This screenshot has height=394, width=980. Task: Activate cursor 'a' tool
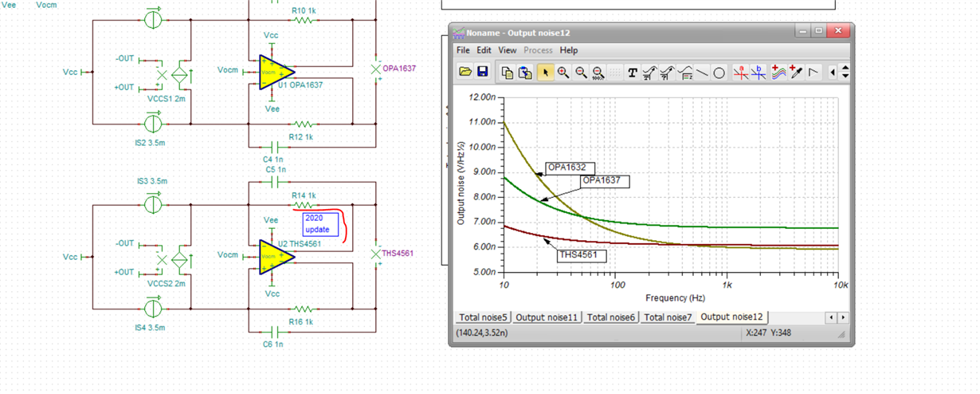point(741,73)
